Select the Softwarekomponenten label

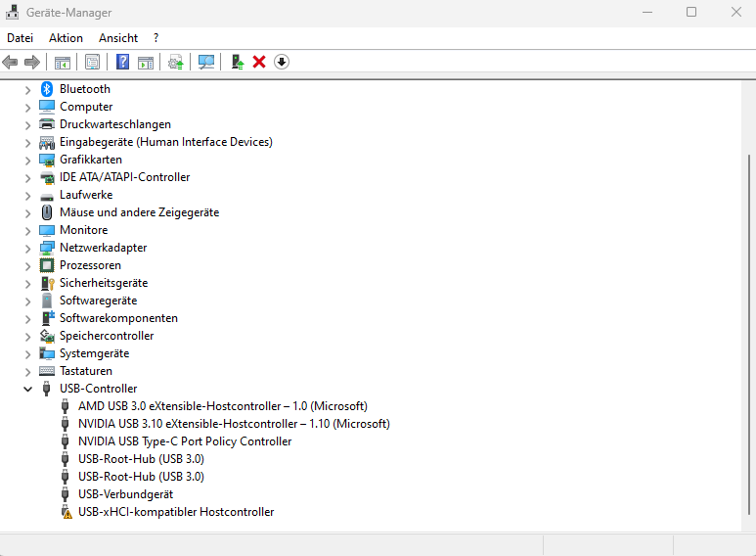coord(118,318)
